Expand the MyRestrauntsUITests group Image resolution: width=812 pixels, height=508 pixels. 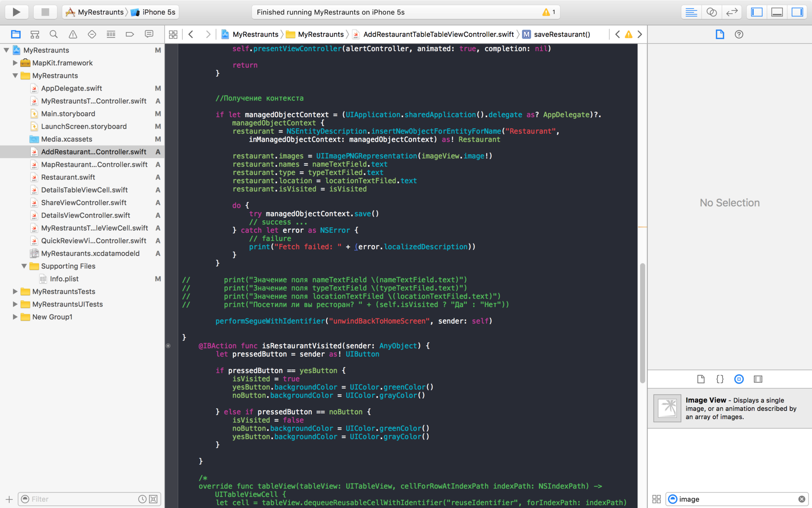[x=15, y=304]
